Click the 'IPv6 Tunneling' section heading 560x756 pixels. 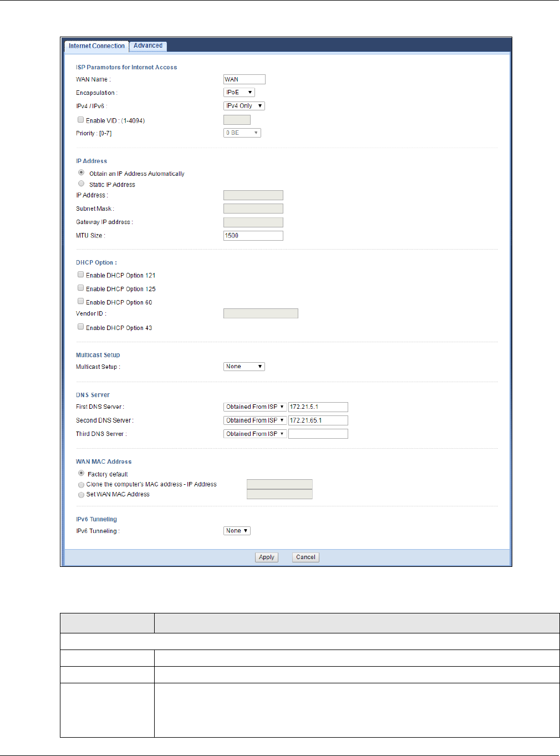[x=96, y=519]
